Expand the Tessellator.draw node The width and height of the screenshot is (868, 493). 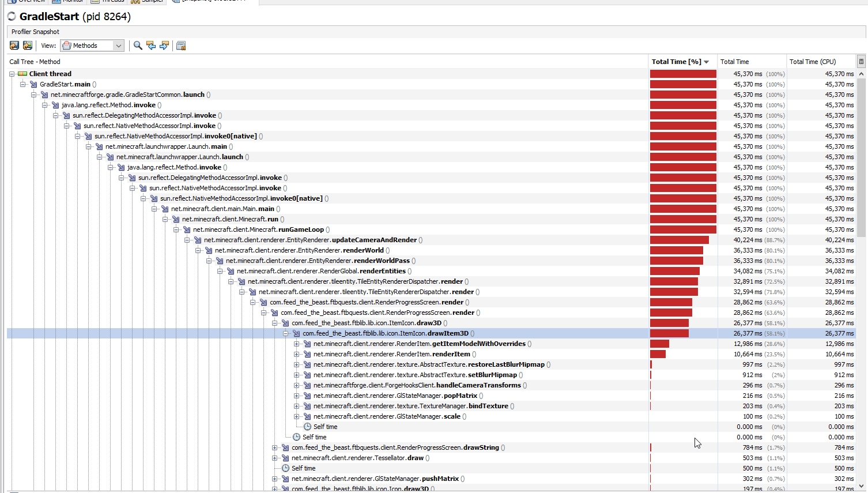pos(274,458)
